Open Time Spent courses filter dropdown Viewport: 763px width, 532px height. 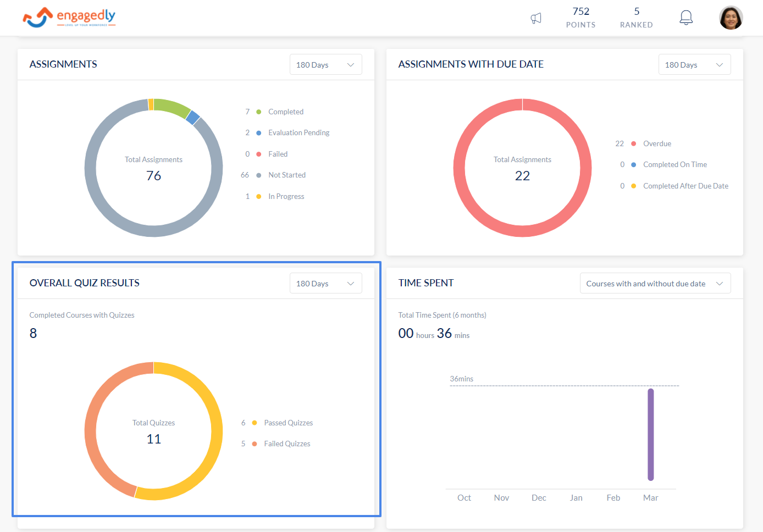click(655, 283)
